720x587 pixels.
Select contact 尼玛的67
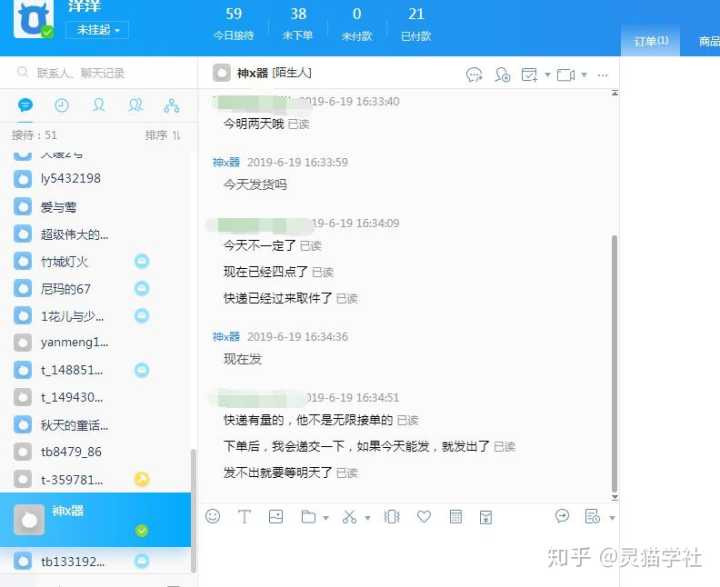click(x=96, y=288)
